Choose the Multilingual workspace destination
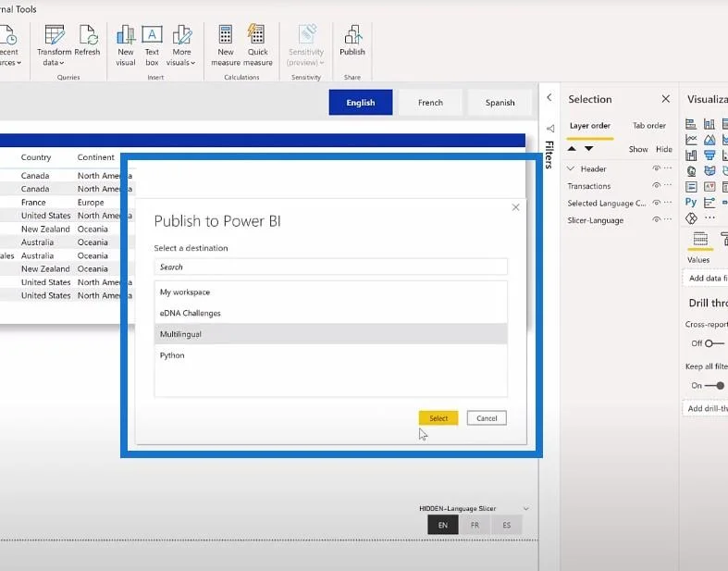The width and height of the screenshot is (728, 571). pyautogui.click(x=330, y=334)
